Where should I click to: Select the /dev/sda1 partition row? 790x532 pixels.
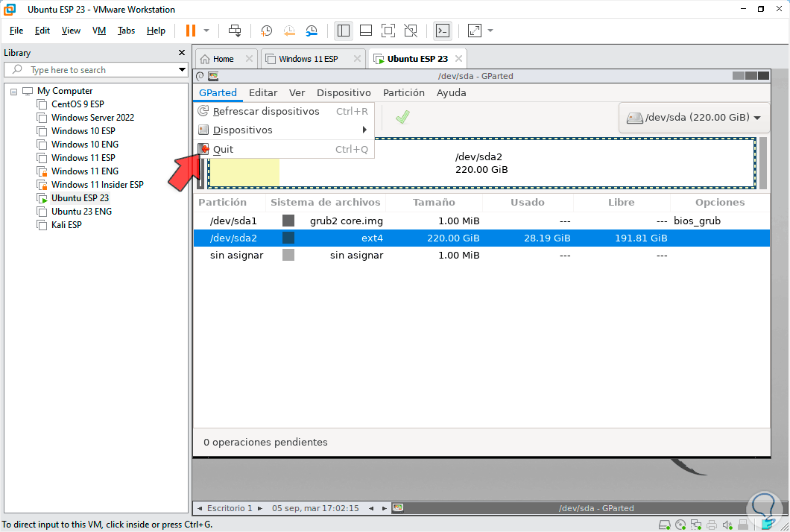[x=481, y=221]
